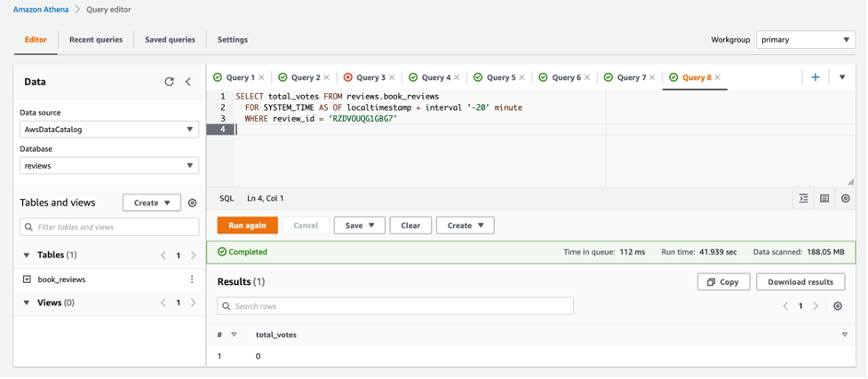Open book_reviews table actions menu
Screen dimensions: 868x379
coord(192,280)
